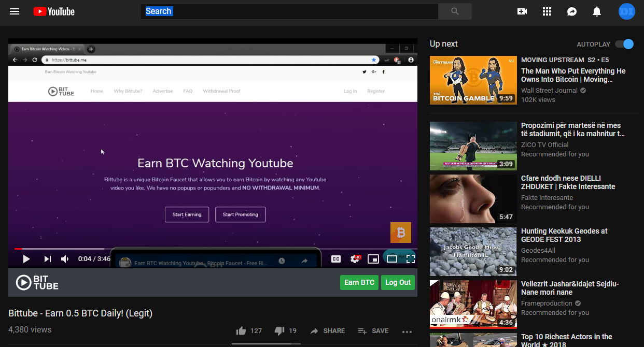Open 'Propozimi për martesë' video title
The width and height of the screenshot is (644, 347).
[x=572, y=129]
